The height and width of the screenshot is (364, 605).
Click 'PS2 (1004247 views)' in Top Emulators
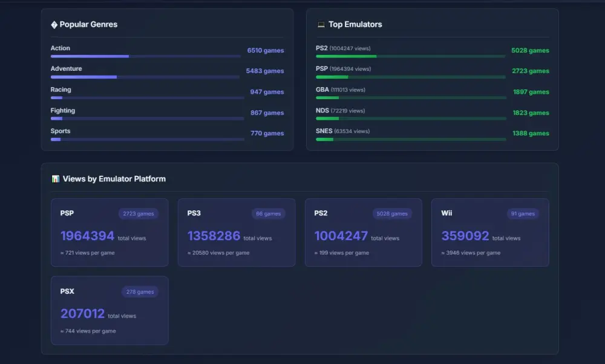343,48
